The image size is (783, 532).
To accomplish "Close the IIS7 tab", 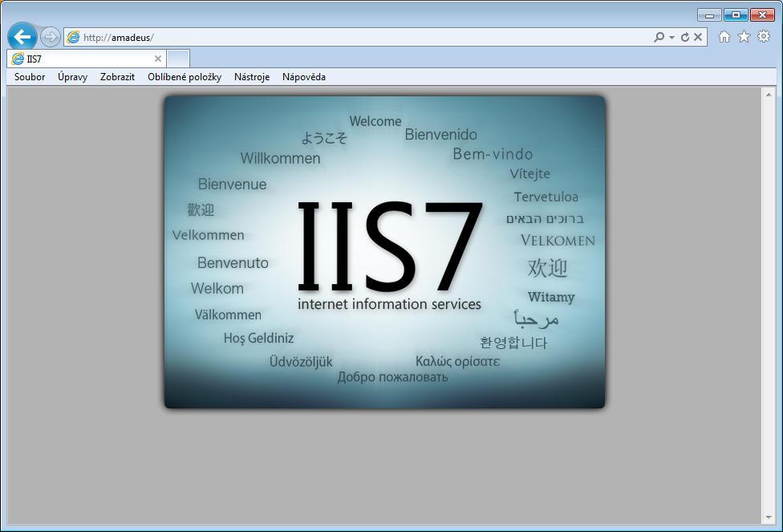I will (158, 59).
